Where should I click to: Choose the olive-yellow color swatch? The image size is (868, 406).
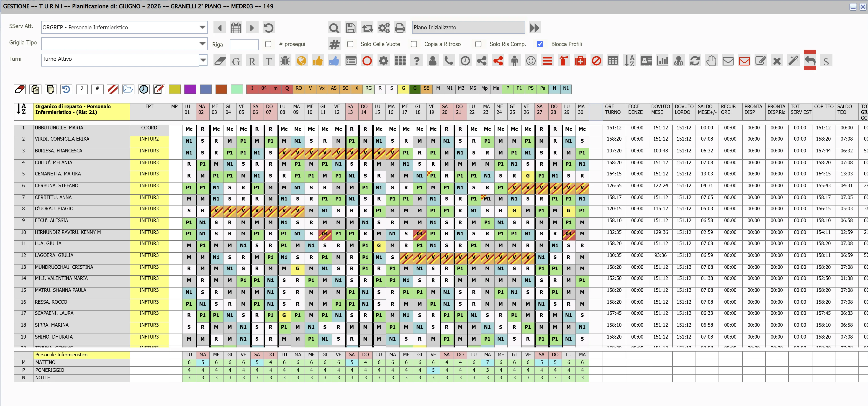click(x=175, y=89)
